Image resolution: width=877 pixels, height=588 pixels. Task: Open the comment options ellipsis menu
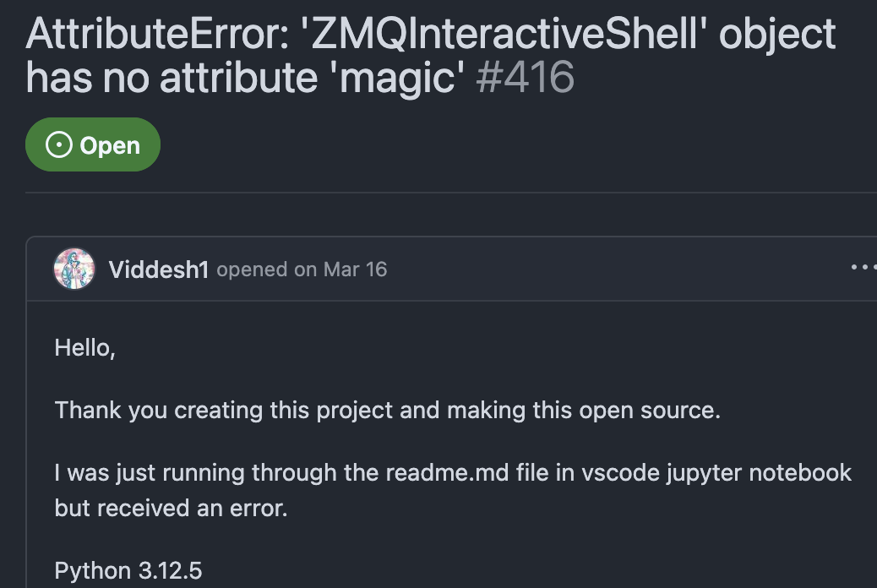click(864, 268)
